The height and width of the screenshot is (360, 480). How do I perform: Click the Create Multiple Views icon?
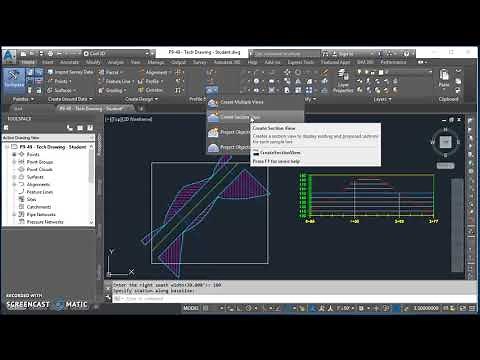213,102
